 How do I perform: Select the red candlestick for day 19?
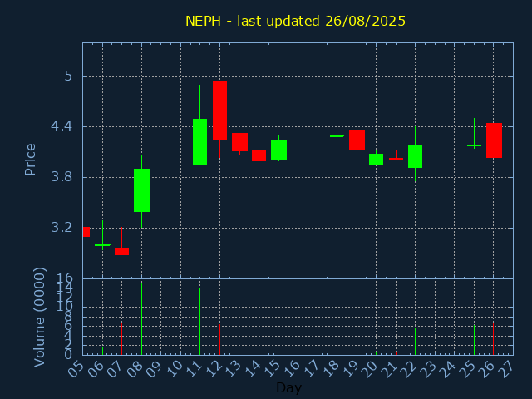click(357, 140)
